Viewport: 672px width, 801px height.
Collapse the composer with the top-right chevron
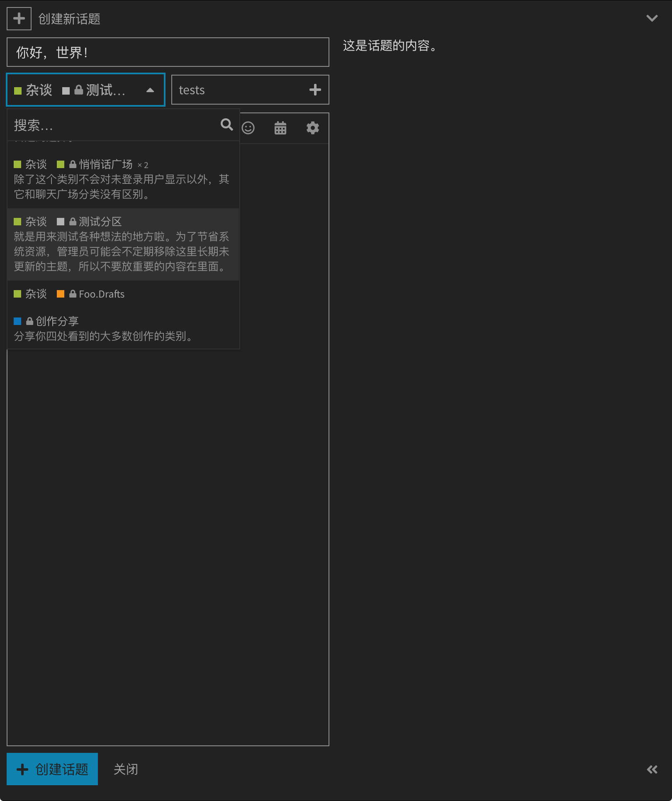click(652, 18)
